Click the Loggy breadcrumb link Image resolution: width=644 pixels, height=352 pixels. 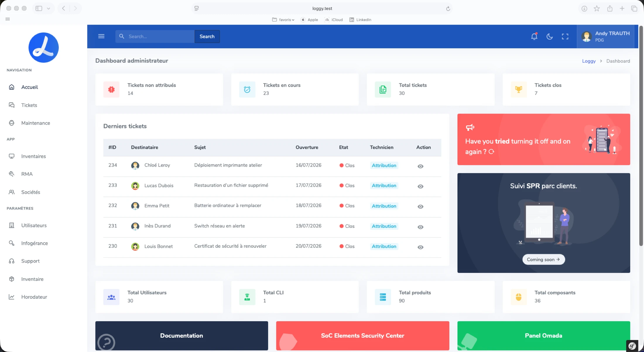tap(589, 61)
